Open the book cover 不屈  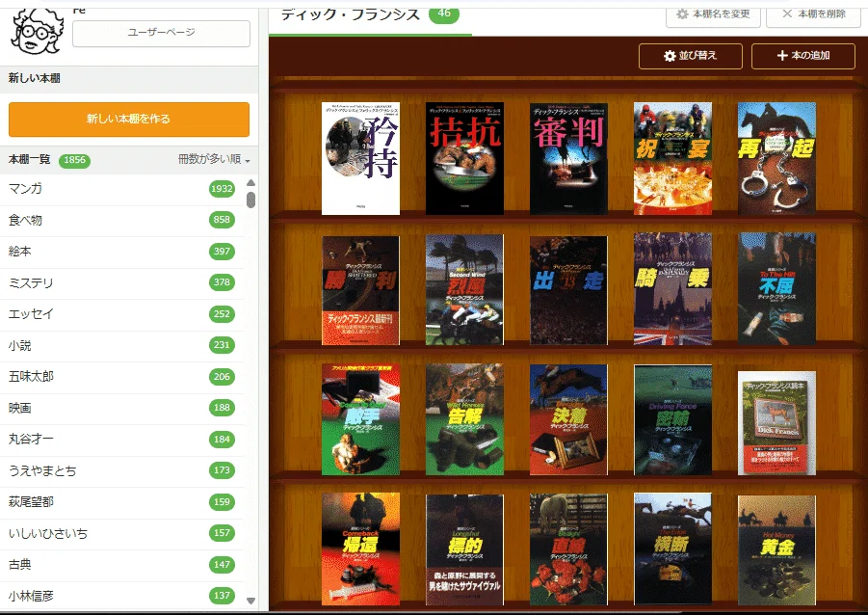(776, 288)
